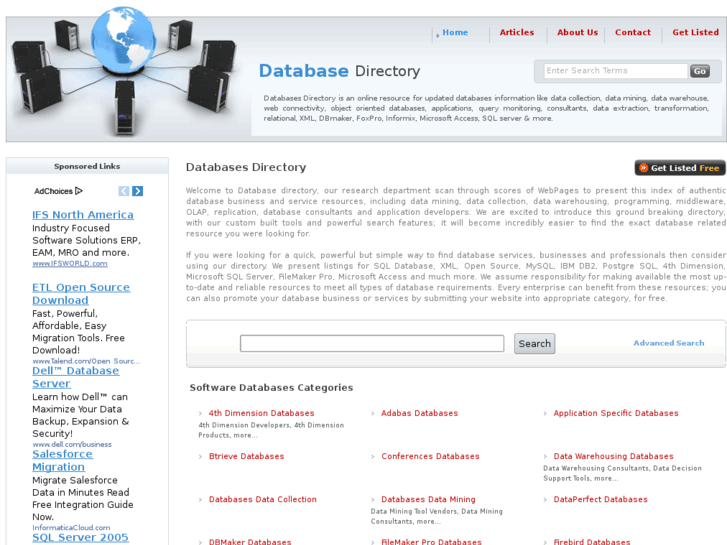The width and height of the screenshot is (727, 545).
Task: Click arrow bullet beside 4th Dimension Databases
Action: (x=200, y=413)
